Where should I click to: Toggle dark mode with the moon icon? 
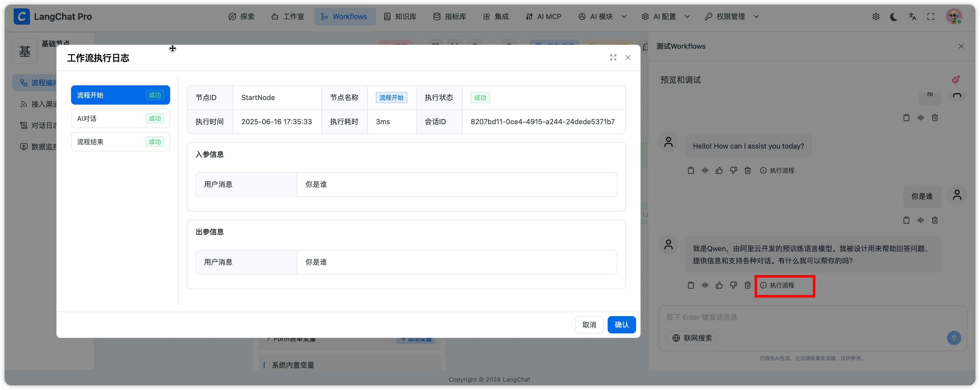(x=894, y=17)
